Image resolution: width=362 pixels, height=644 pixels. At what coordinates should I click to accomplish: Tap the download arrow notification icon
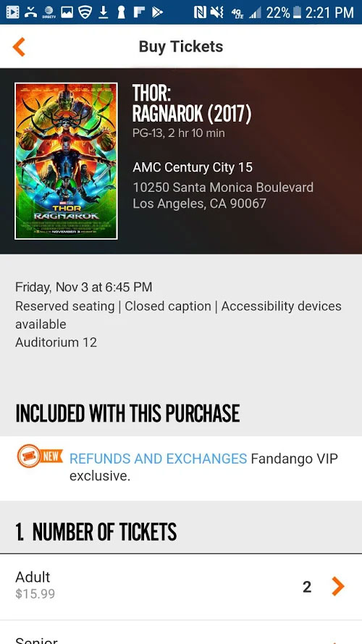104,12
